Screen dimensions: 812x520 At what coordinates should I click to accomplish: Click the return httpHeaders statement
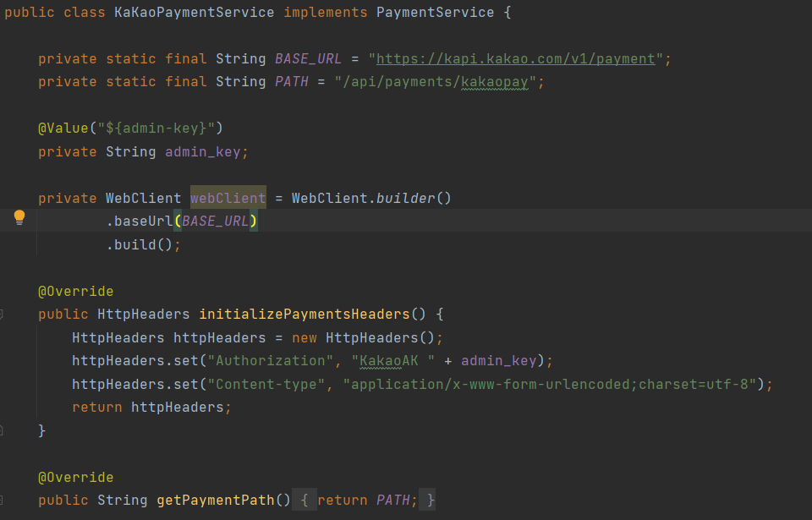tap(151, 407)
